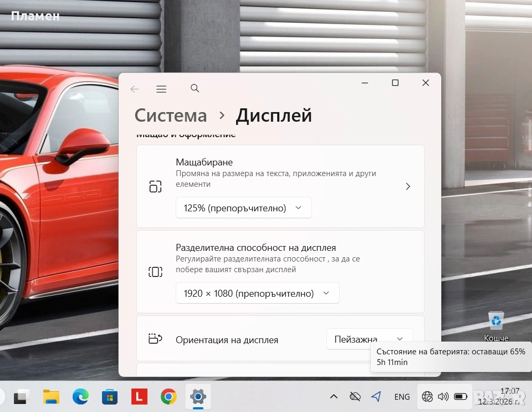Viewport: 532px width, 412px height.
Task: Open the clock and date in taskbar
Action: [x=510, y=396]
